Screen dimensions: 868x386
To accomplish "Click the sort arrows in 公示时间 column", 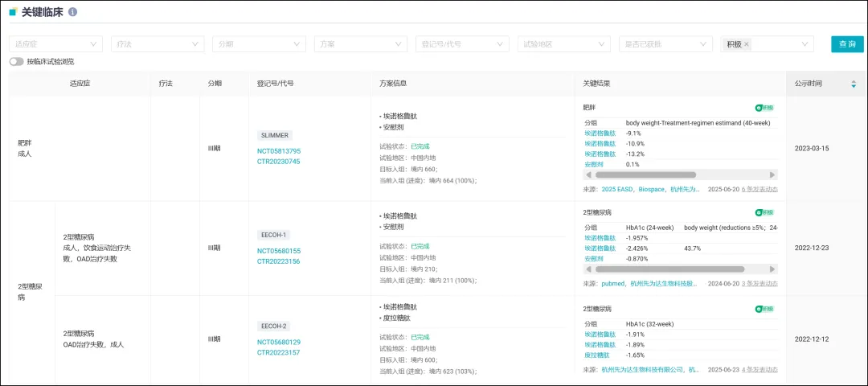I will (854, 84).
